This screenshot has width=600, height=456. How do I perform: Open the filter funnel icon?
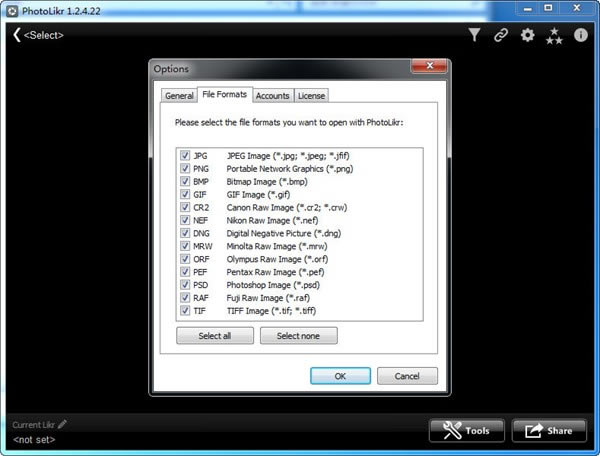point(474,35)
